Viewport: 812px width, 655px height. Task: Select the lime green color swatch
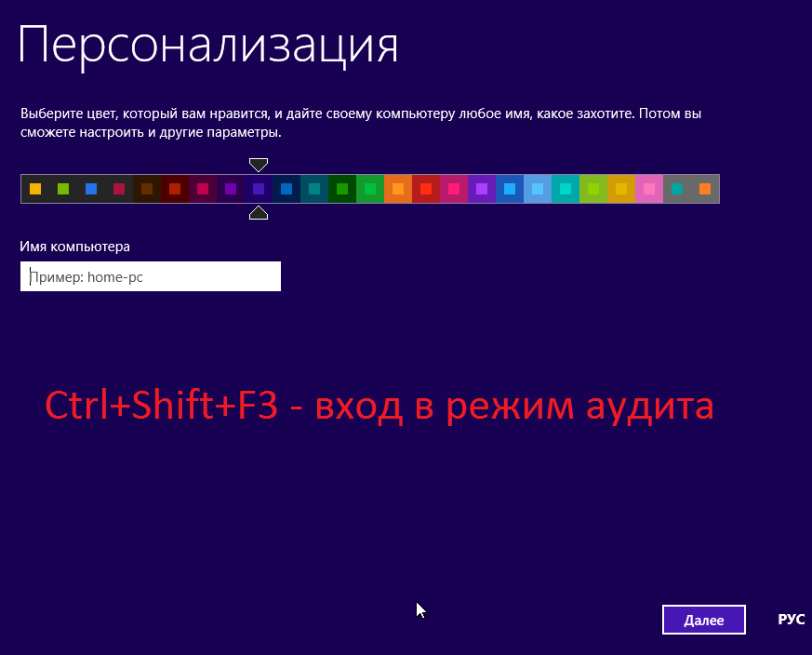tap(592, 188)
